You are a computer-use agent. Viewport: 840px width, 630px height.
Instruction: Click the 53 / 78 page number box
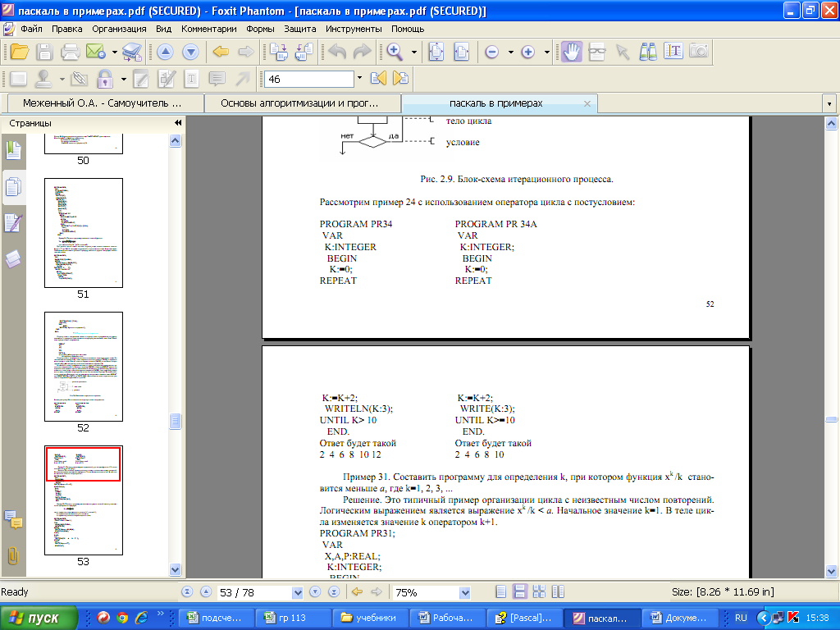click(255, 592)
